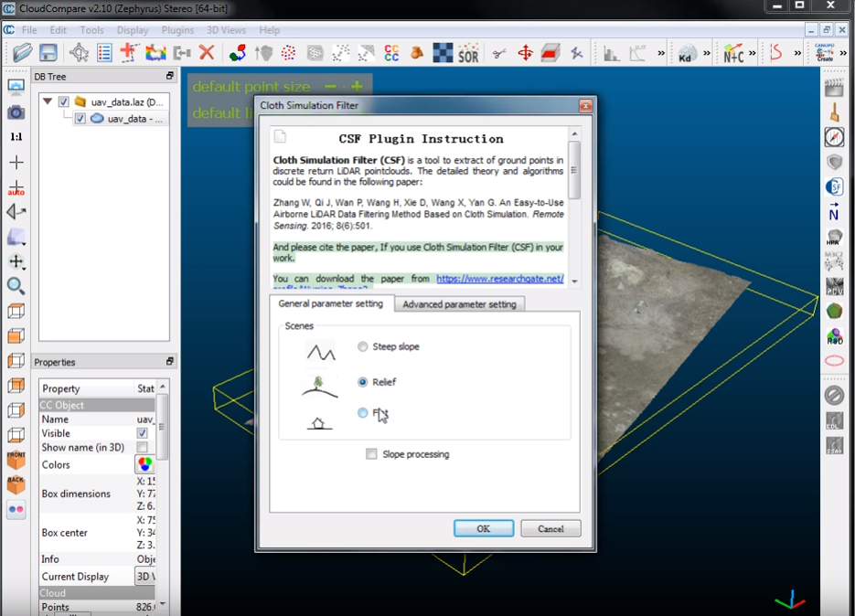This screenshot has width=855, height=616.
Task: Set the FRONT cube view
Action: pos(16,460)
